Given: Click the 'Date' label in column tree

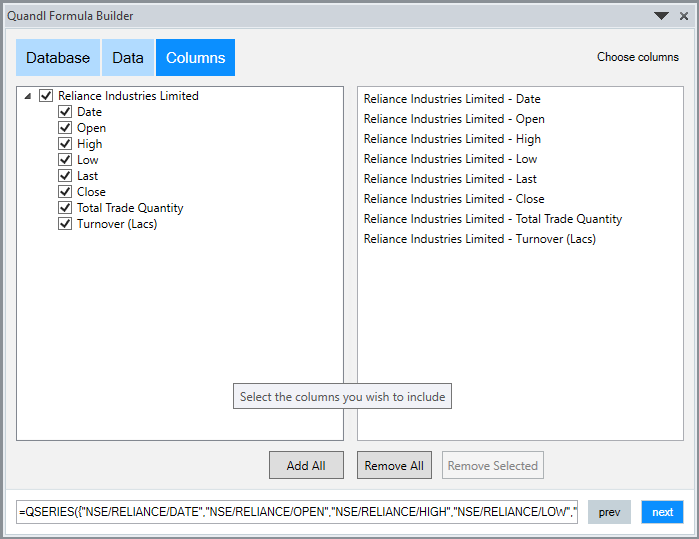Looking at the screenshot, I should coord(90,112).
